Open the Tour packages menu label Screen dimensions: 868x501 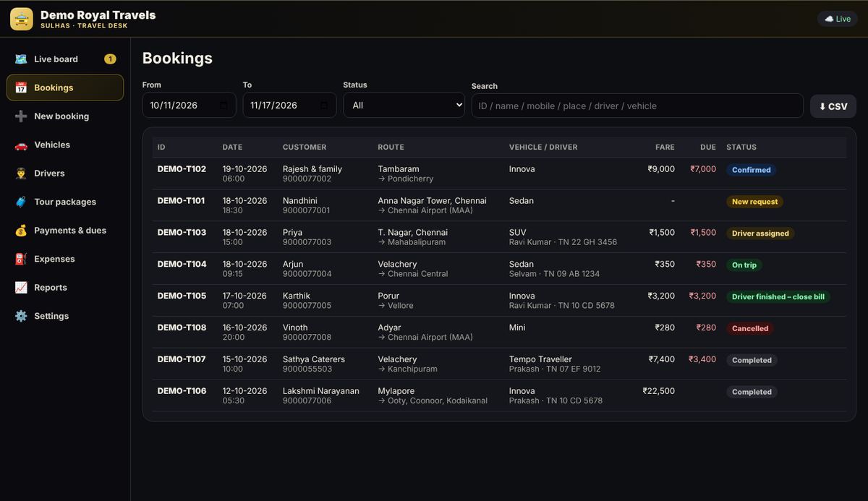pos(65,202)
